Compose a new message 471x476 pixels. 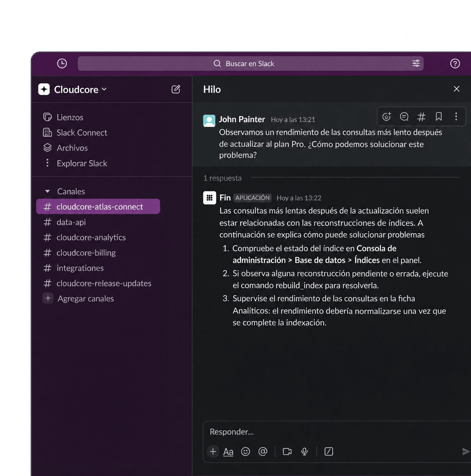coord(176,89)
